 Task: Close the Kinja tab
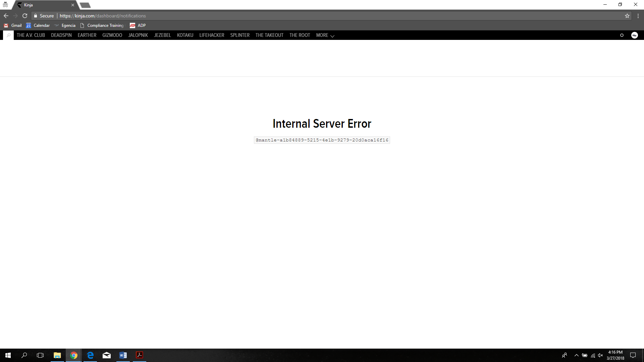point(72,5)
